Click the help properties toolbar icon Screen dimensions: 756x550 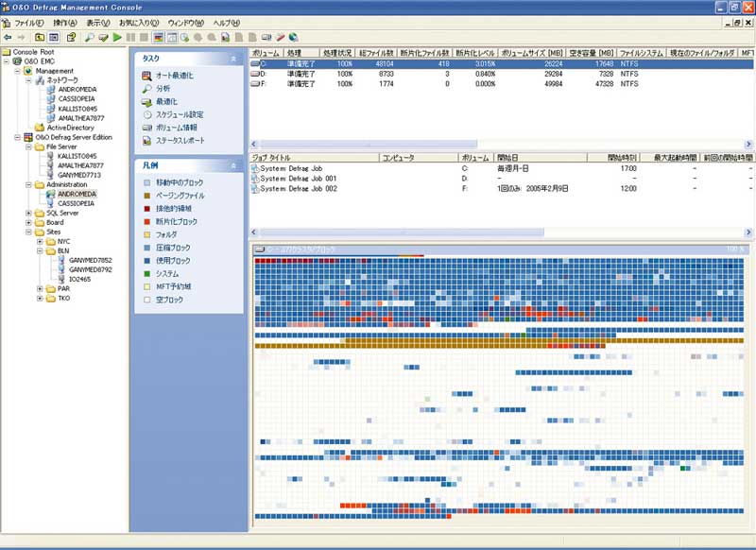click(72, 37)
